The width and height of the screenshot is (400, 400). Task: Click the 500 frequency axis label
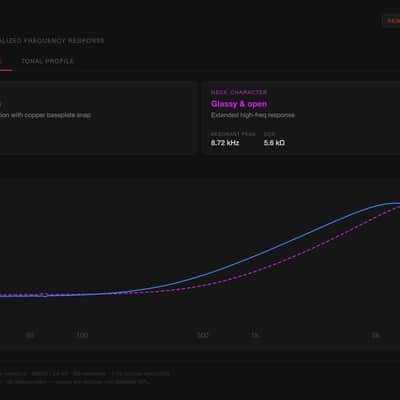(x=203, y=335)
